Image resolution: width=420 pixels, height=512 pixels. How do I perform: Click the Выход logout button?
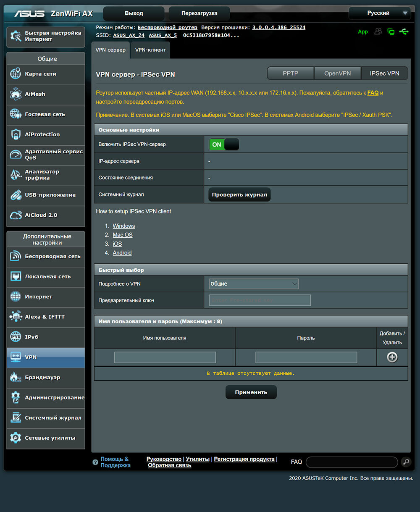(134, 13)
